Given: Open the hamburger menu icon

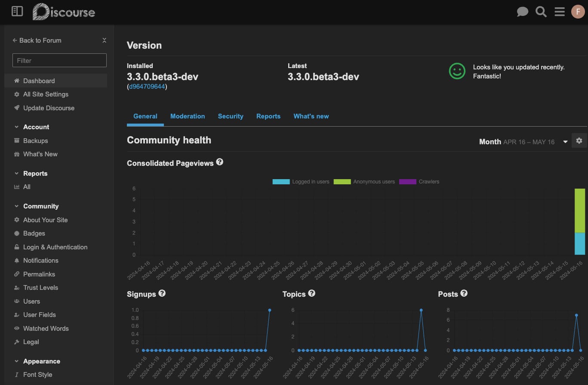Looking at the screenshot, I should point(560,12).
